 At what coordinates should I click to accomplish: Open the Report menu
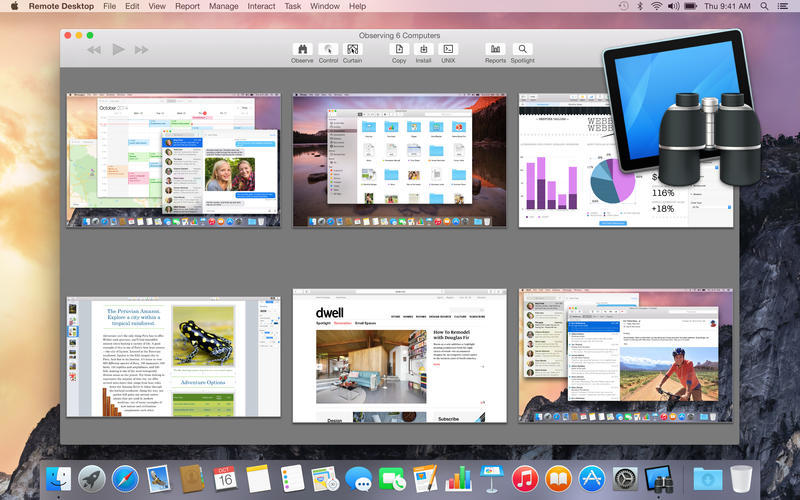187,6
